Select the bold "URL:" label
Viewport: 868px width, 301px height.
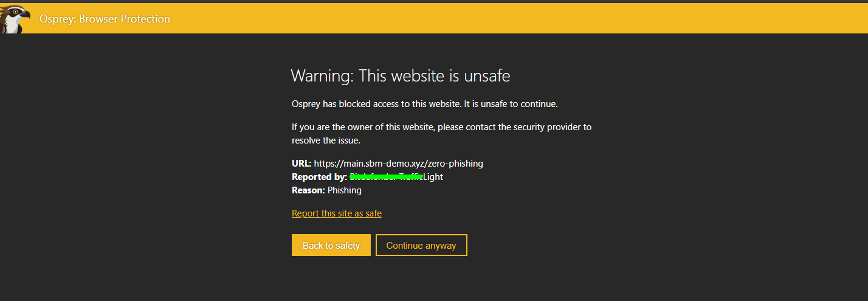pyautogui.click(x=301, y=164)
